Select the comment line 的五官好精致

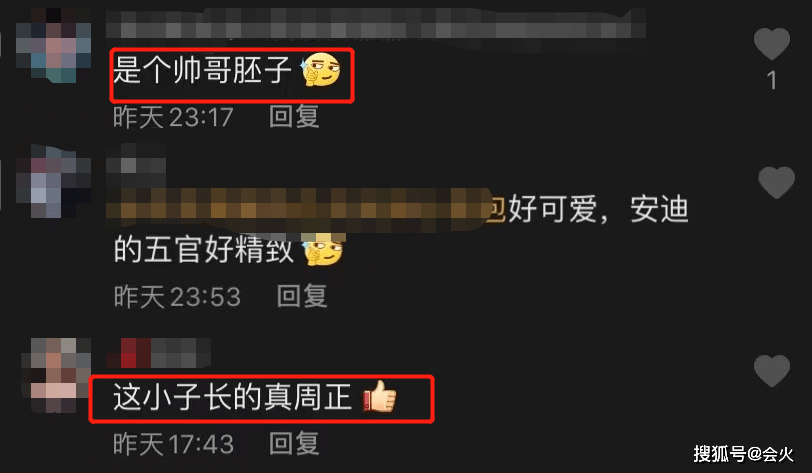coord(204,250)
